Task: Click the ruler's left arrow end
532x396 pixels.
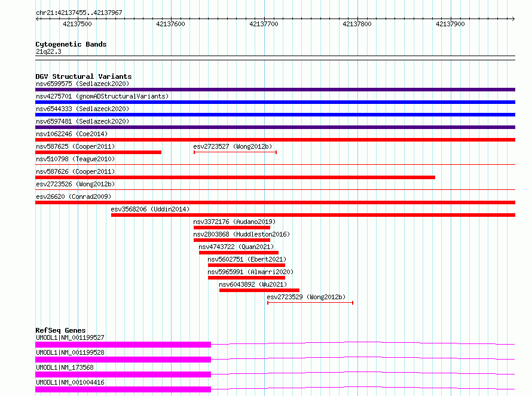Action: (37, 19)
